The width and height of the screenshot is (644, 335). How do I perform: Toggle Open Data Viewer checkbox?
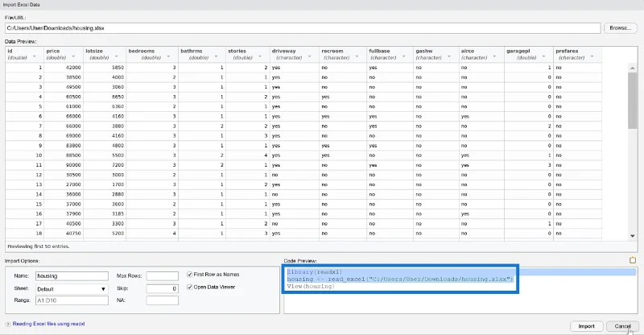coord(189,287)
